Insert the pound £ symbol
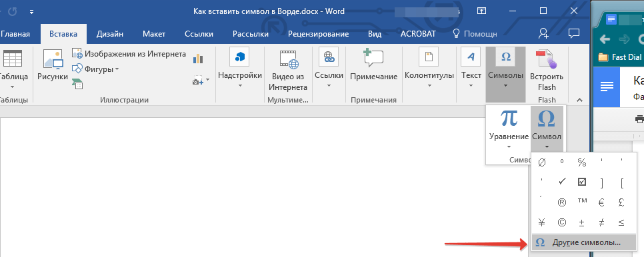This screenshot has width=644, height=257. click(x=622, y=202)
